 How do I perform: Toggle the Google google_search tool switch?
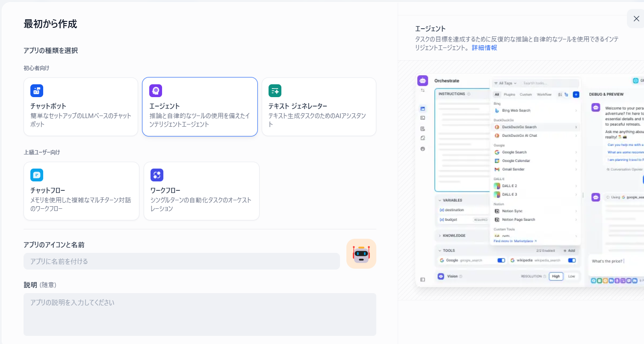(501, 260)
